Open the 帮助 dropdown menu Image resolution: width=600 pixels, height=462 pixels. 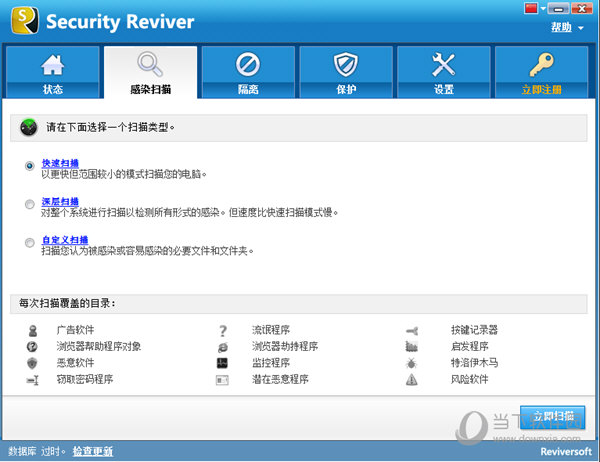(567, 27)
